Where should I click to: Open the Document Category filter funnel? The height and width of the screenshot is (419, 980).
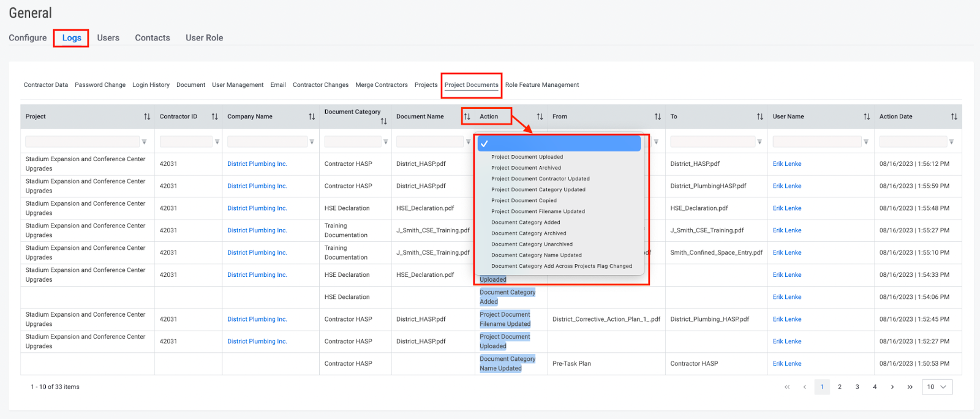point(386,142)
